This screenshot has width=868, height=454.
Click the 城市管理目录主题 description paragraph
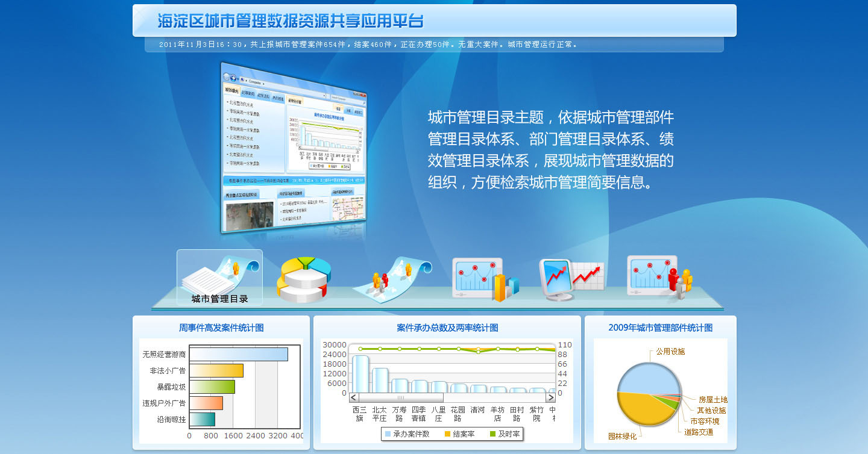coord(551,150)
